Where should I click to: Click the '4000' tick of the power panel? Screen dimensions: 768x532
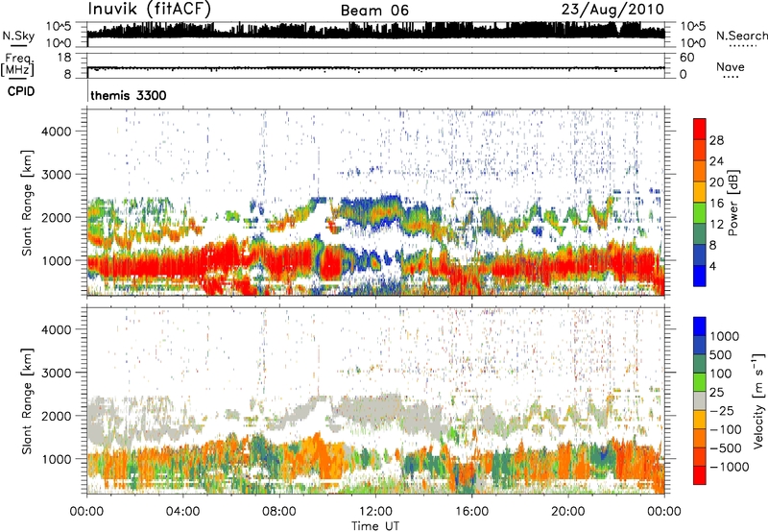[57, 132]
